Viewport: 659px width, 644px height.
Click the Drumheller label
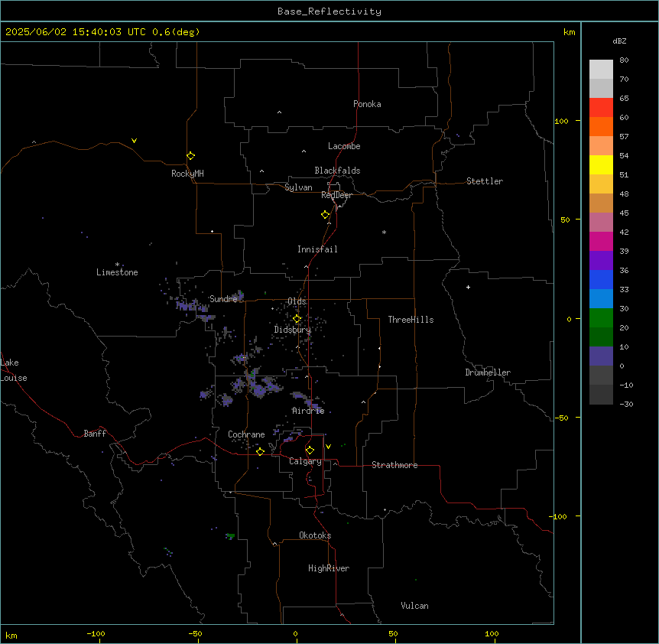click(x=488, y=372)
